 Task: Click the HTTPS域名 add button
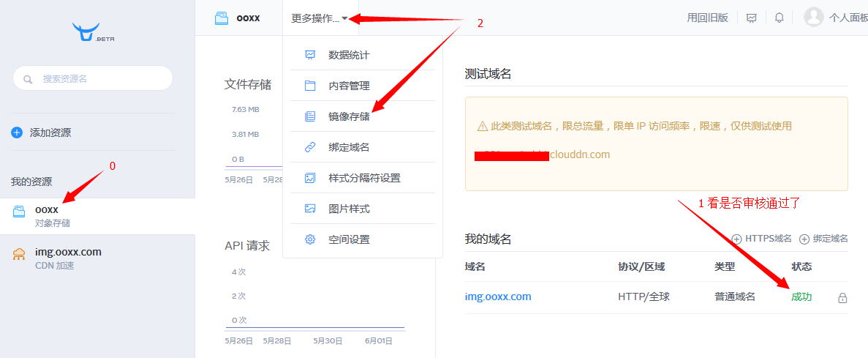761,239
